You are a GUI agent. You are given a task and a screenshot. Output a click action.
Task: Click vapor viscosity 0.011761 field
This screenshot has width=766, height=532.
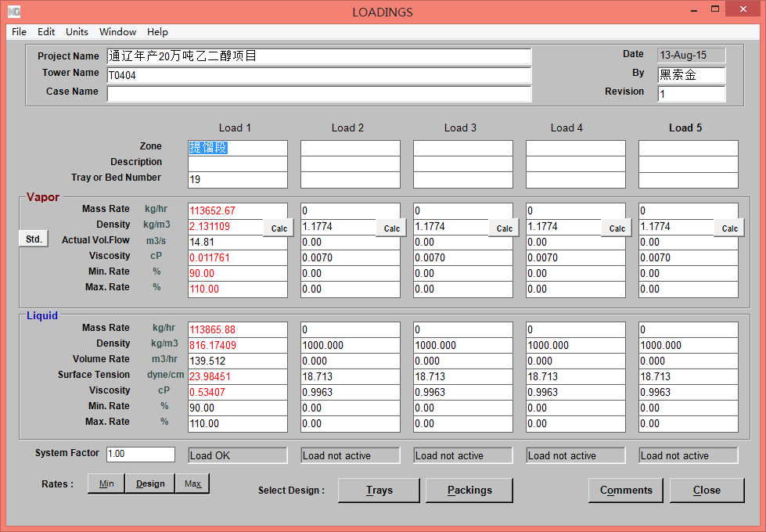click(238, 258)
